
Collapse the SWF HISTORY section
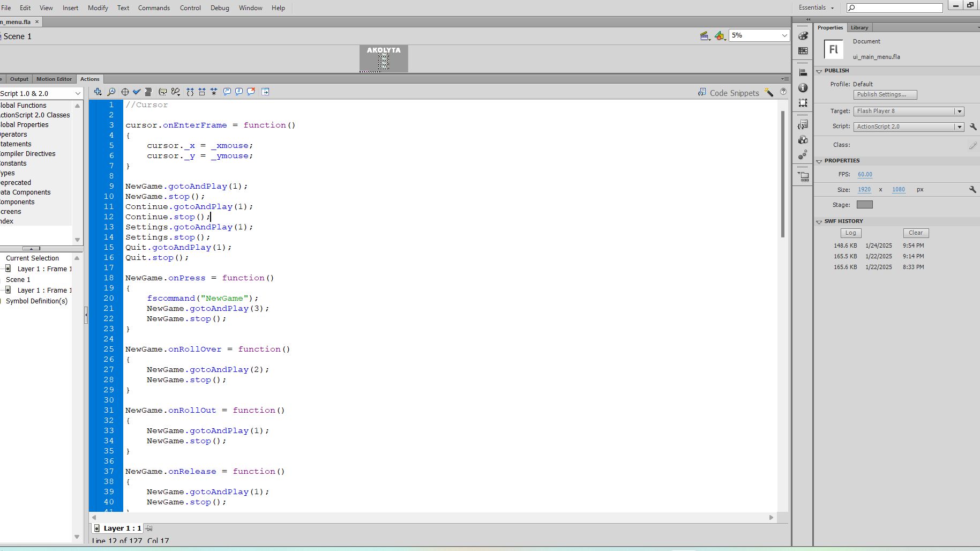[x=819, y=221]
